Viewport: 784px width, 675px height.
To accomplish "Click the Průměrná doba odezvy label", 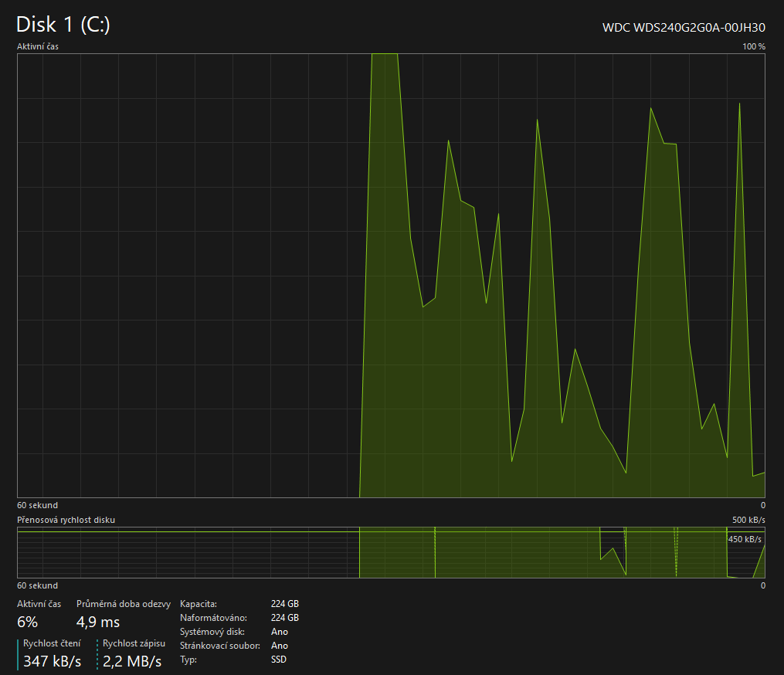I will click(x=124, y=604).
